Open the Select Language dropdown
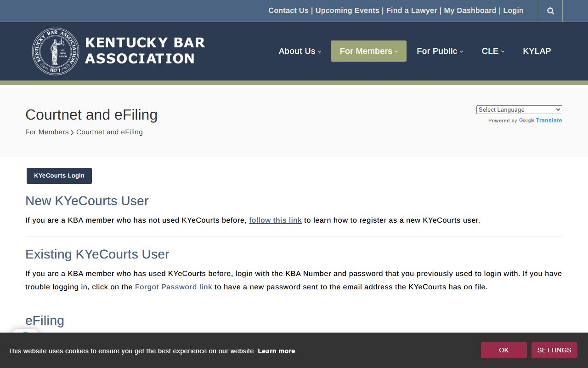The width and height of the screenshot is (588, 368). click(519, 109)
